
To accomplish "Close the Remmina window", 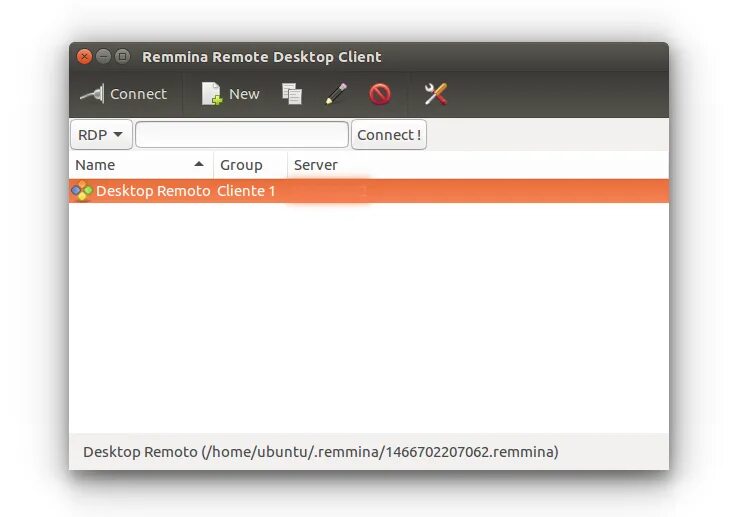I will click(84, 57).
